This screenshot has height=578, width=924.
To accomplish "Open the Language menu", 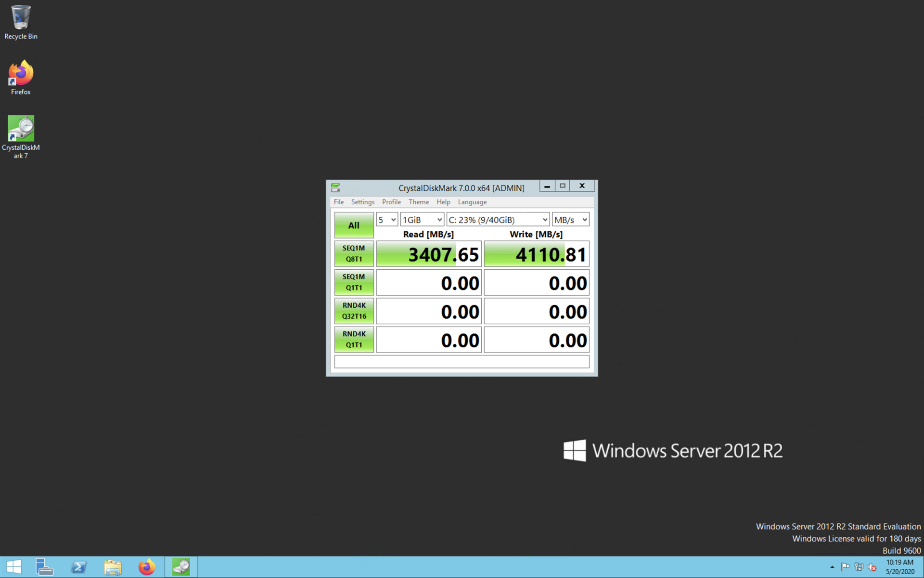I will click(x=472, y=202).
